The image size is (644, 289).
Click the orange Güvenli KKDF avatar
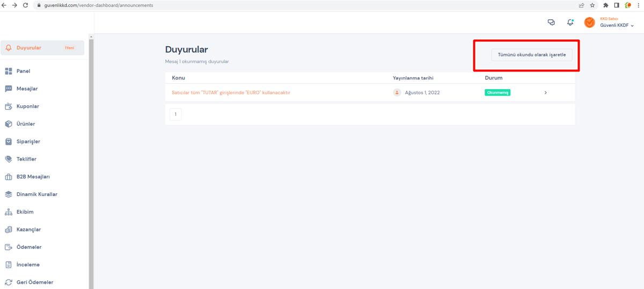pyautogui.click(x=589, y=23)
